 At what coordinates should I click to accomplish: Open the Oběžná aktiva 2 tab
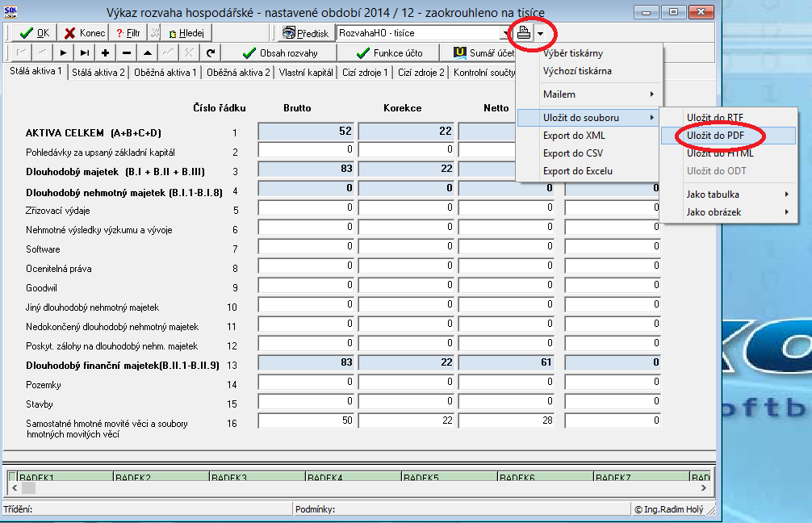tap(238, 73)
